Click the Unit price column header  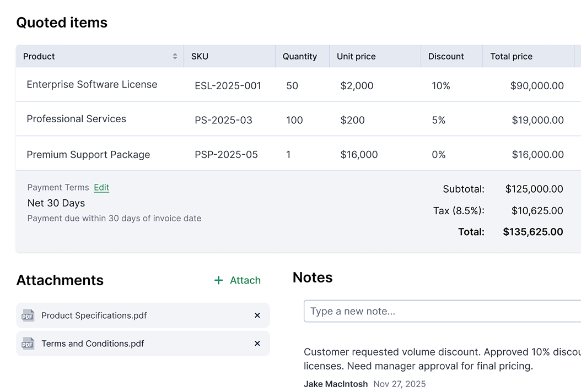point(356,56)
